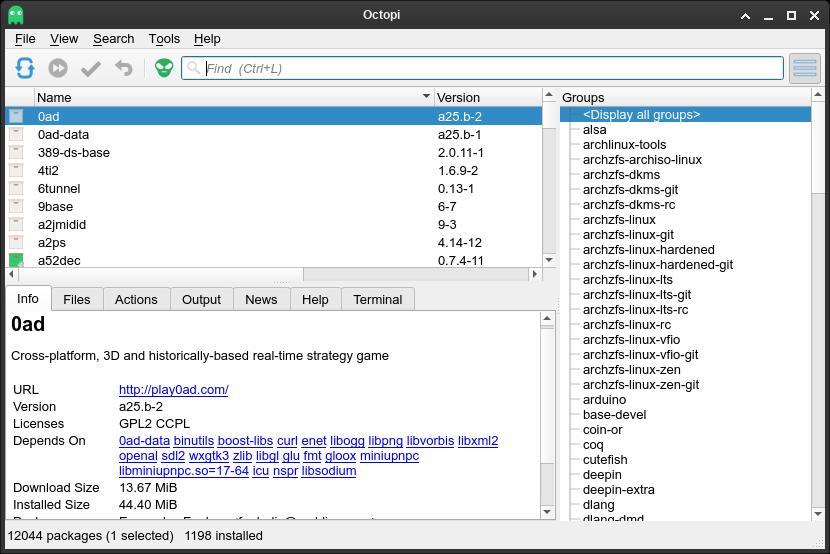Click the magnifier icon in Find field

tap(194, 68)
